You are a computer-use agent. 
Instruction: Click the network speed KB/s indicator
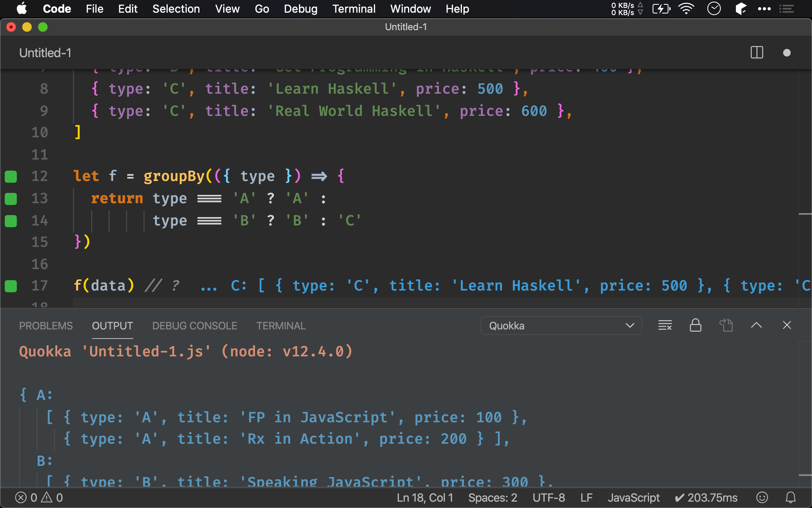(x=627, y=9)
